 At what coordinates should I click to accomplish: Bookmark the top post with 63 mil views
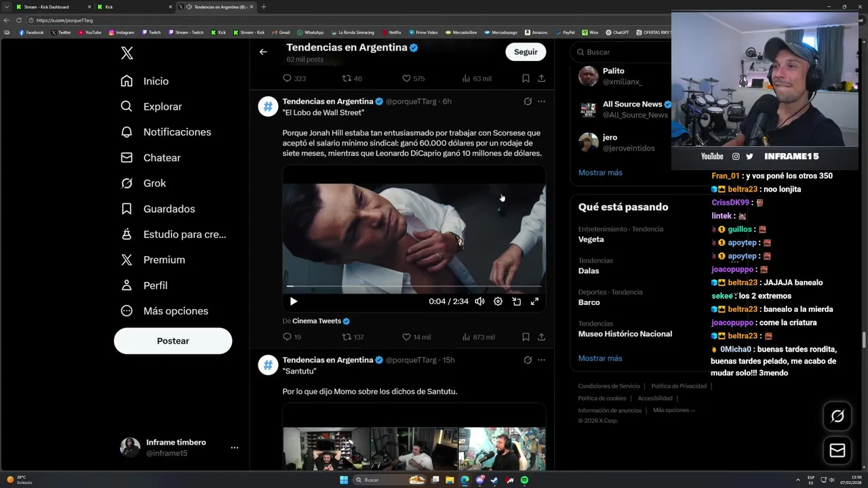pyautogui.click(x=526, y=79)
